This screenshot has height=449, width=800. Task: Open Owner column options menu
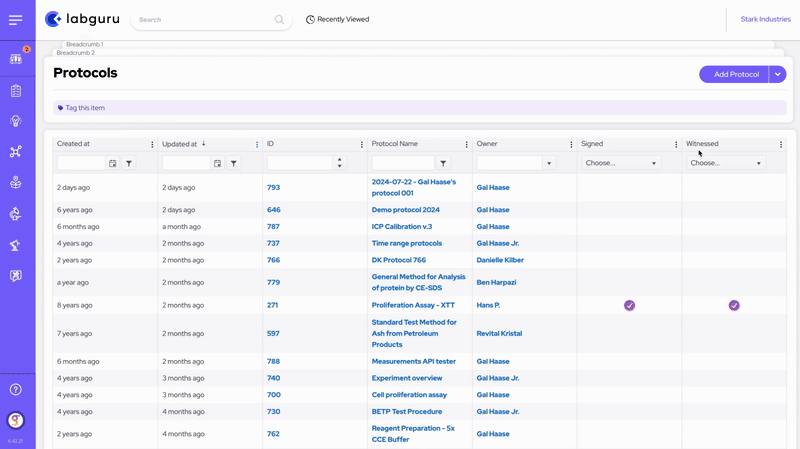571,144
